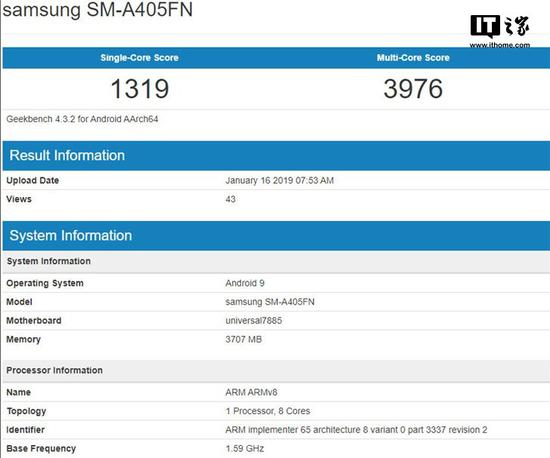
Task: Click the Model label
Action: [x=19, y=302]
